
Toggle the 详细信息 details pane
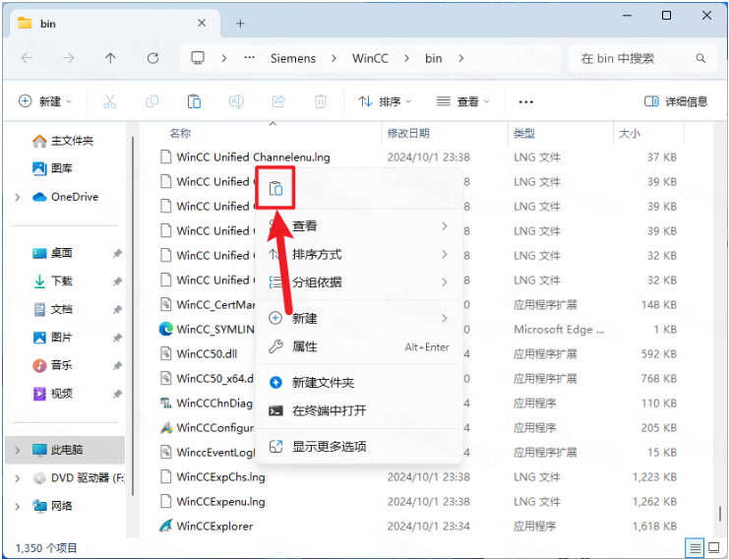(x=676, y=101)
